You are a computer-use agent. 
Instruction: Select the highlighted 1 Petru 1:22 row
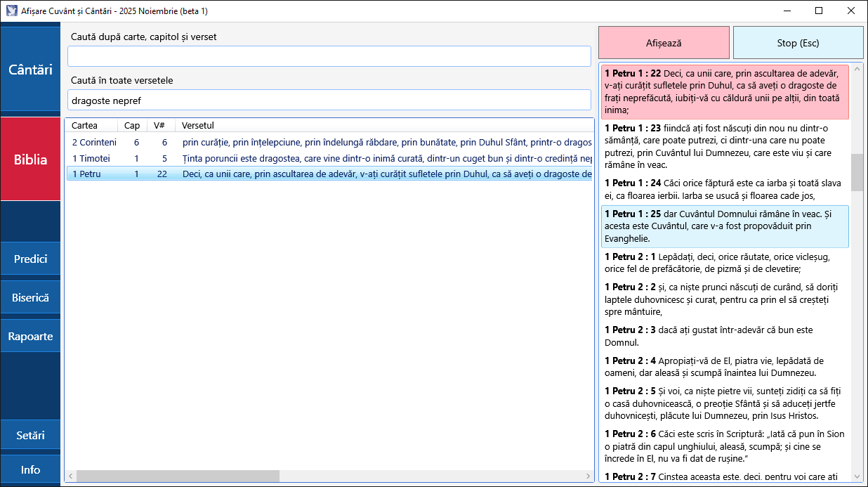point(281,174)
